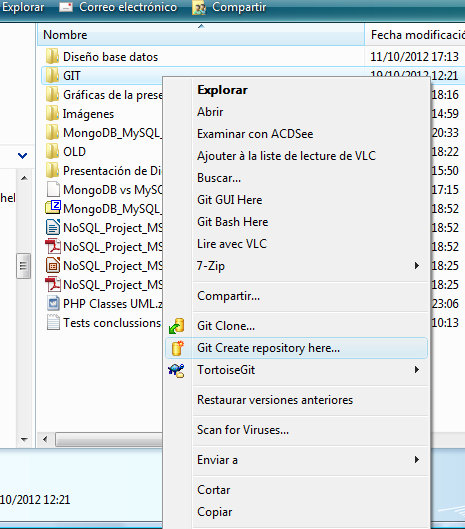Click the blue chevron in left pane
465x529 pixels.
pos(22,156)
